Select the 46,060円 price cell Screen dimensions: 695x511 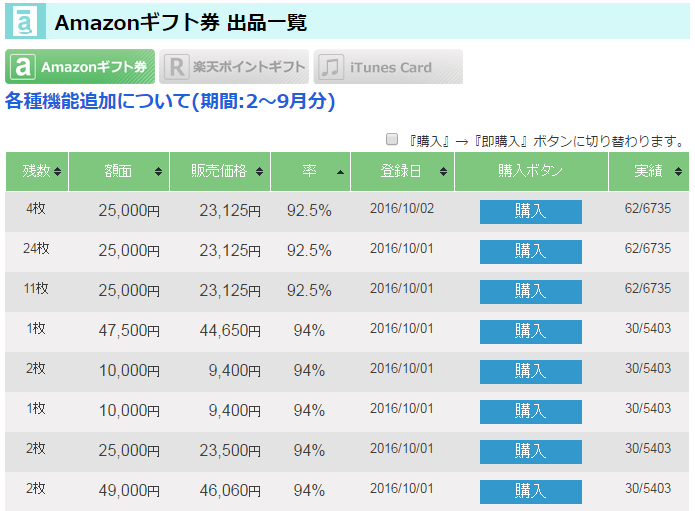pos(230,491)
